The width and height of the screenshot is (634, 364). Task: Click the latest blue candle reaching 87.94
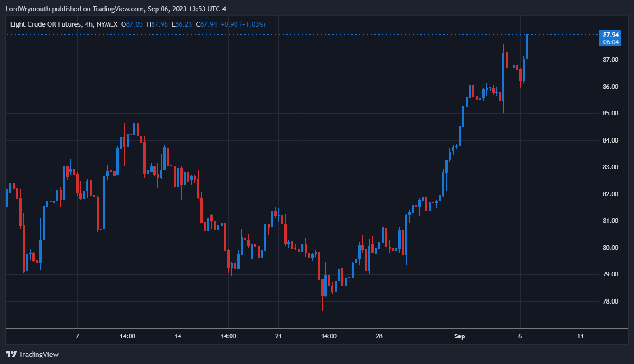tap(527, 46)
